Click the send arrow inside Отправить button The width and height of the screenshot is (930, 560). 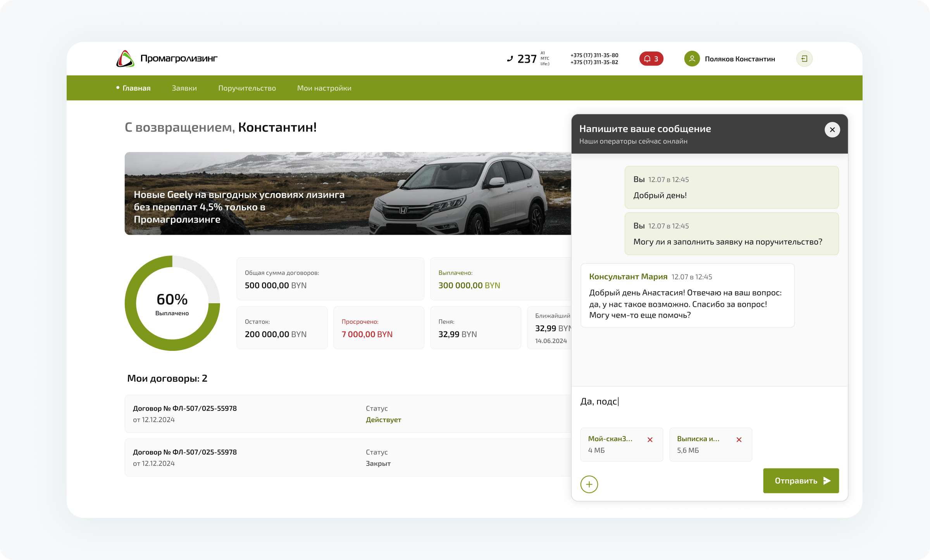[827, 481]
